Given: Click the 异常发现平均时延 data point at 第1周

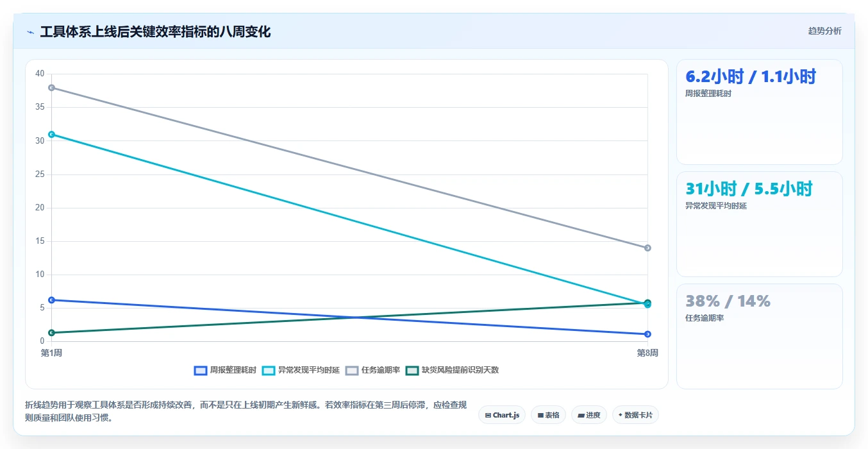Looking at the screenshot, I should point(51,134).
